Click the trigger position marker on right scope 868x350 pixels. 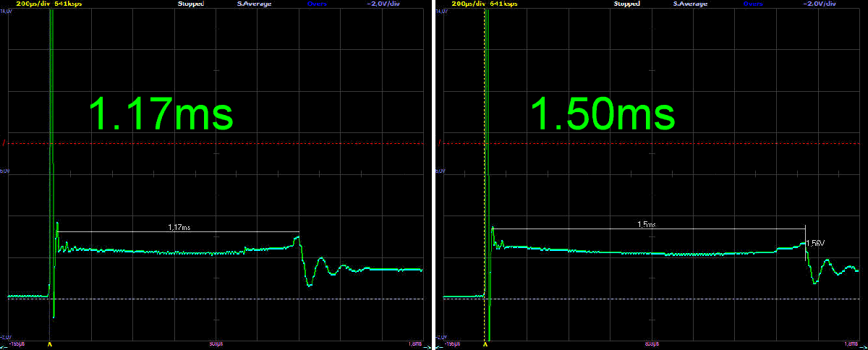(485, 345)
